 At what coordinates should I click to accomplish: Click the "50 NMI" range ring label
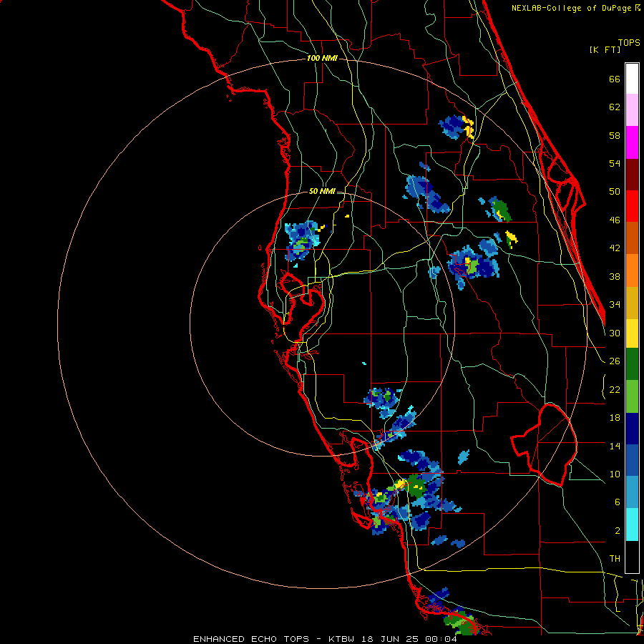point(322,191)
